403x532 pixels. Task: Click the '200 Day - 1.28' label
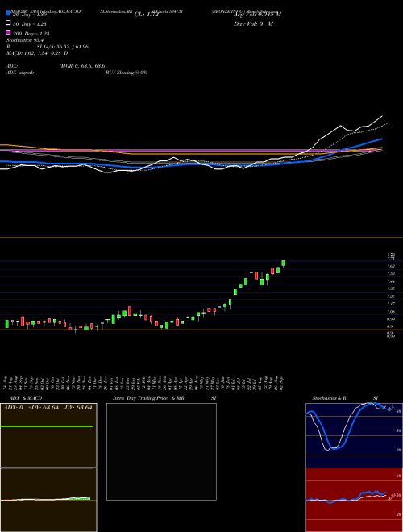click(x=31, y=34)
